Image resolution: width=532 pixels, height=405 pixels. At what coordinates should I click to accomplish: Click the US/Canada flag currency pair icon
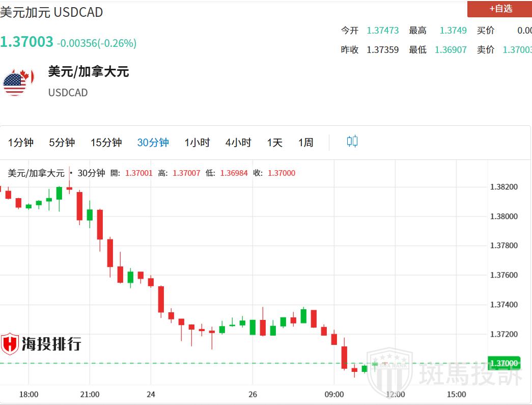pyautogui.click(x=18, y=82)
